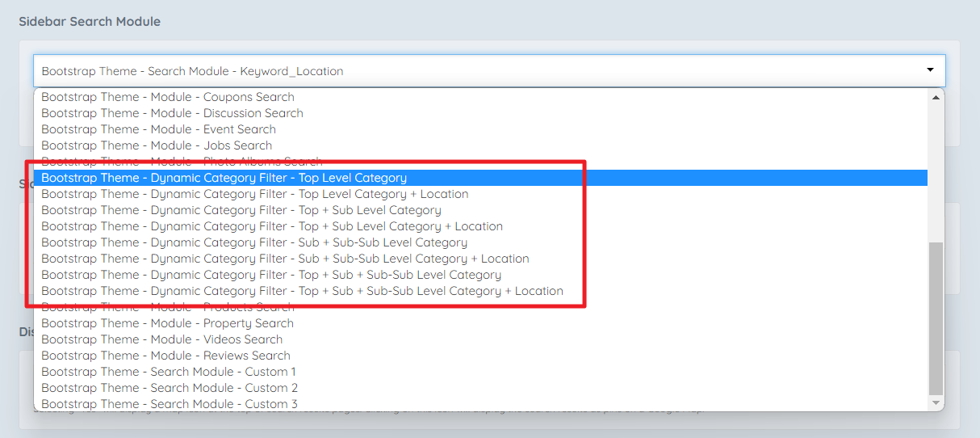Select Search Module - Custom 2 option
The width and height of the screenshot is (980, 438).
click(481, 388)
